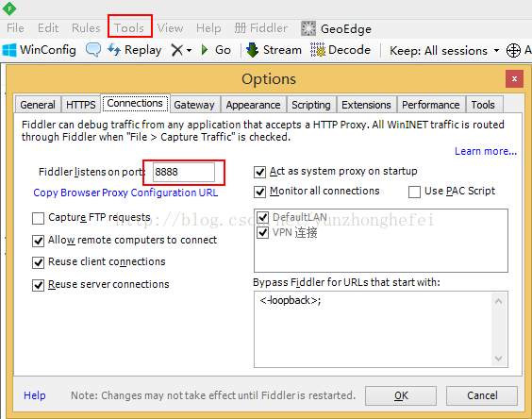Click bypass list scrollbar up arrow
The height and width of the screenshot is (419, 532).
pyautogui.click(x=498, y=301)
